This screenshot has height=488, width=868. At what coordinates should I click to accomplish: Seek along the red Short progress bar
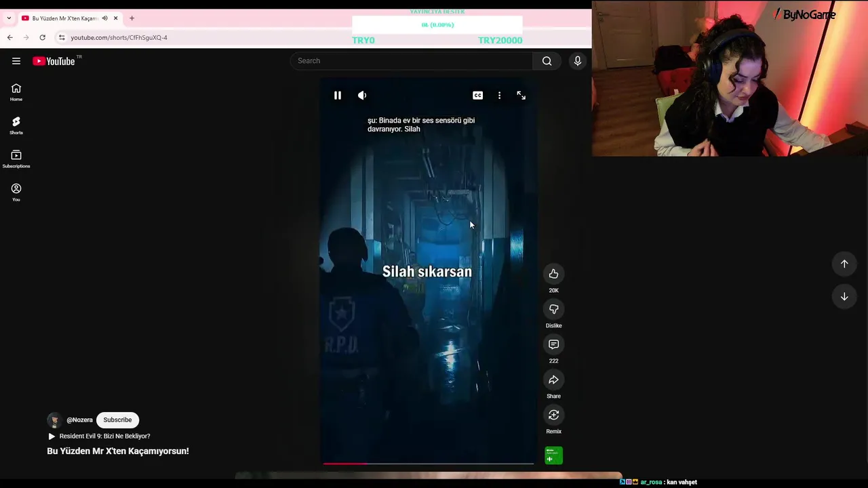click(429, 464)
